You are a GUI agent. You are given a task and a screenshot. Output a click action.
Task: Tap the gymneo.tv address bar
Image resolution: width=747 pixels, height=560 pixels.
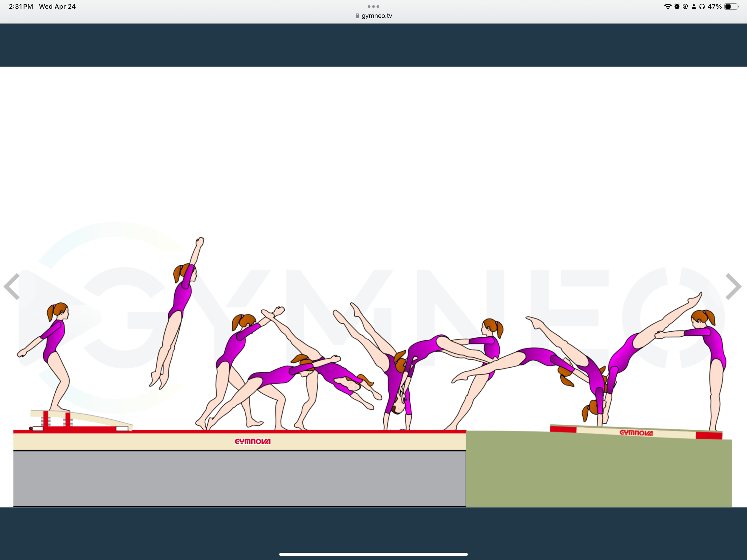pos(376,16)
